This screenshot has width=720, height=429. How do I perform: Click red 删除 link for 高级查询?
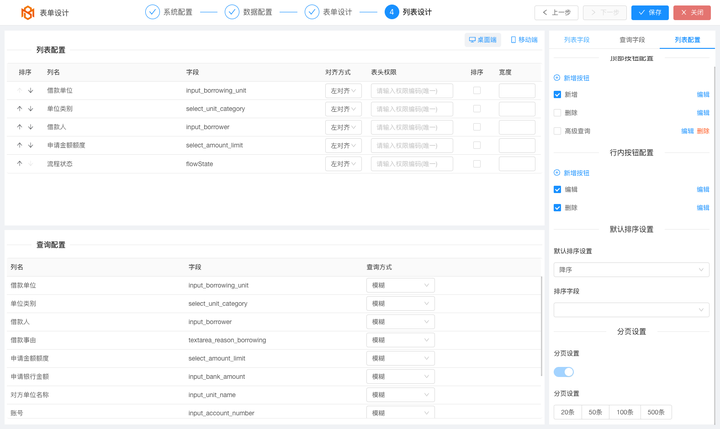pos(703,131)
